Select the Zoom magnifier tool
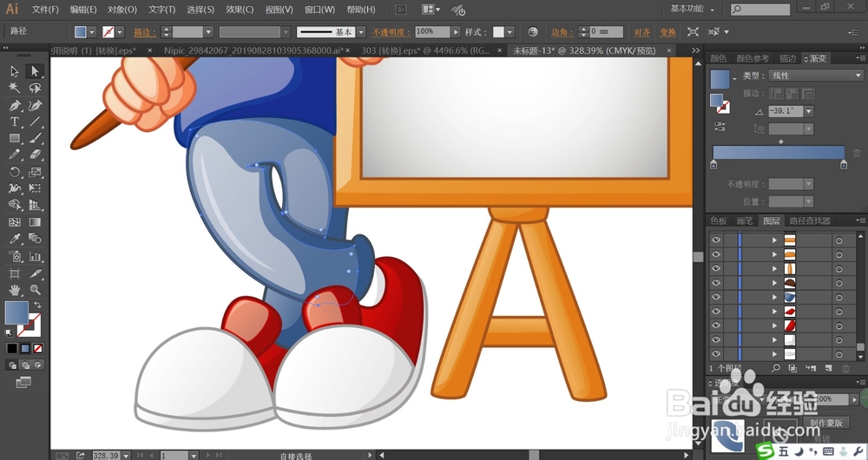This screenshot has height=460, width=868. pyautogui.click(x=35, y=290)
